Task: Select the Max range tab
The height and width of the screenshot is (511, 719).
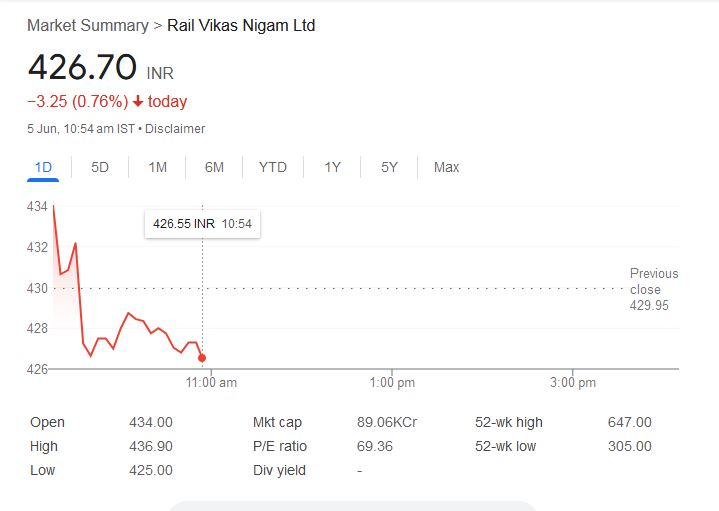Action: coord(446,167)
